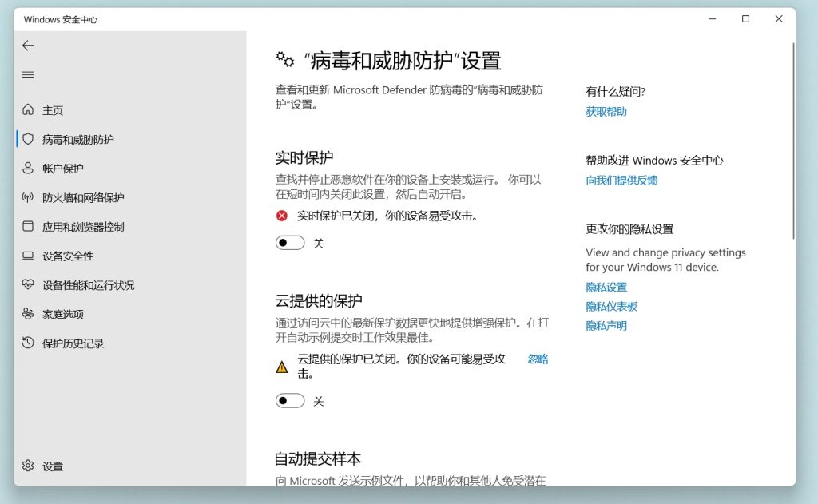This screenshot has width=818, height=504.
Task: Click 忽略 to dismiss cloud warning
Action: point(538,359)
